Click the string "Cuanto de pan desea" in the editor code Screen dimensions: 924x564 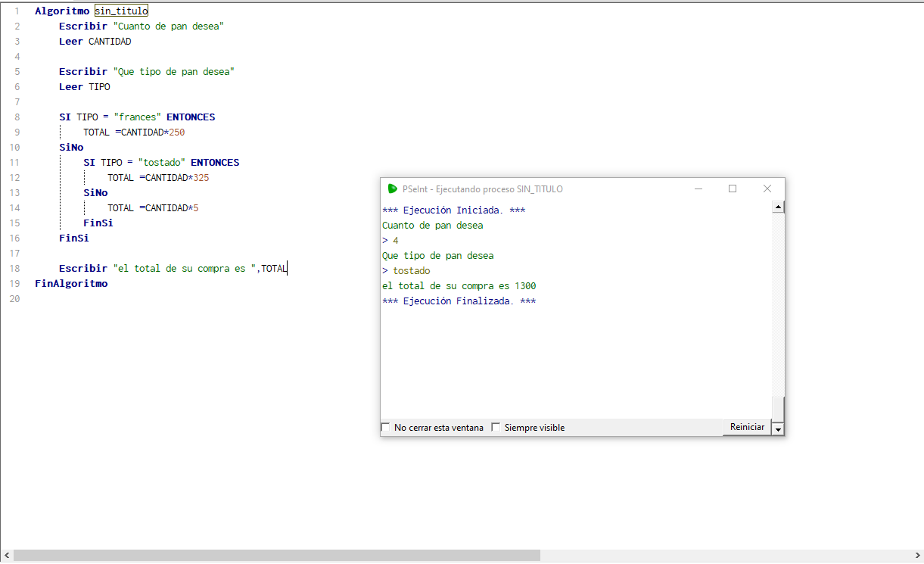click(x=169, y=26)
